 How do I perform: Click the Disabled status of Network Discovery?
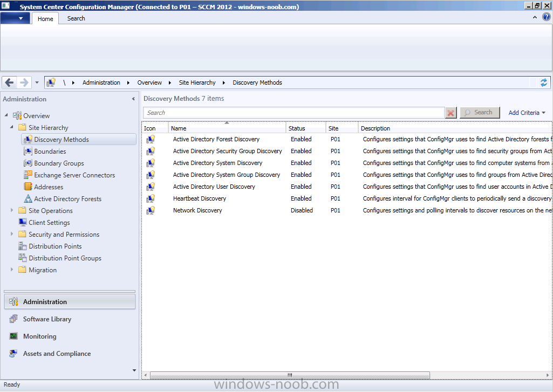click(302, 210)
